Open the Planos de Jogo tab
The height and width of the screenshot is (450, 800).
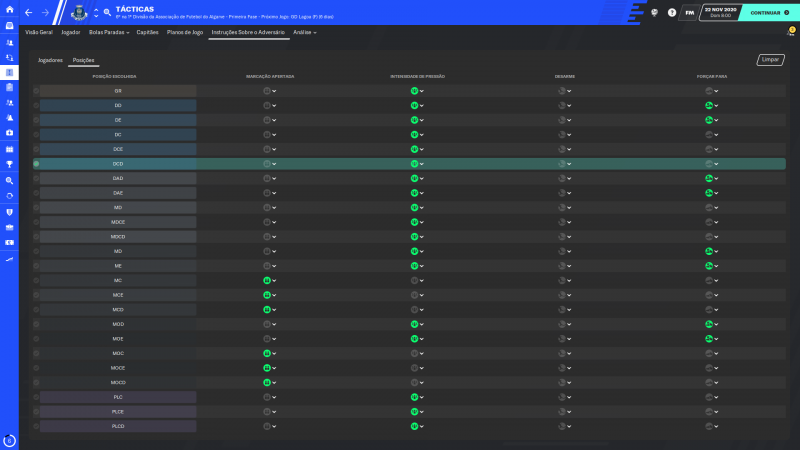185,32
